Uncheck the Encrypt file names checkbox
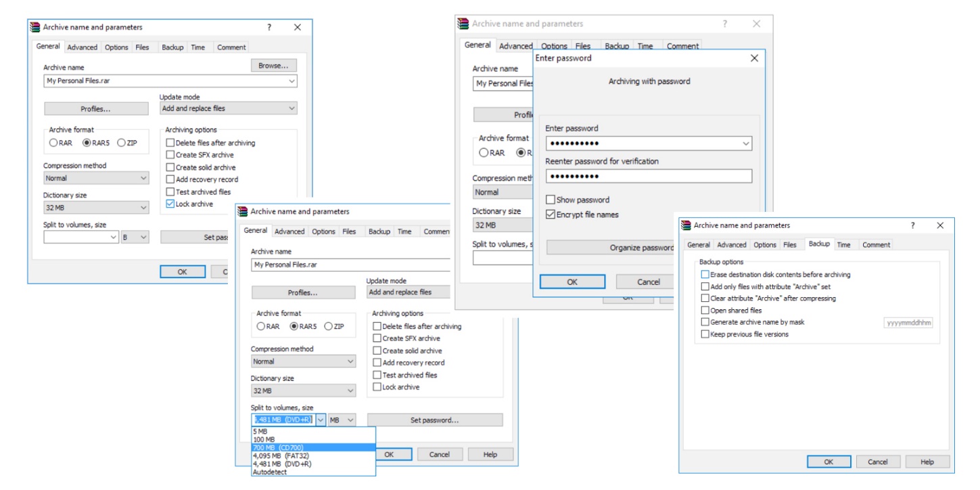980x490 pixels. coord(551,215)
